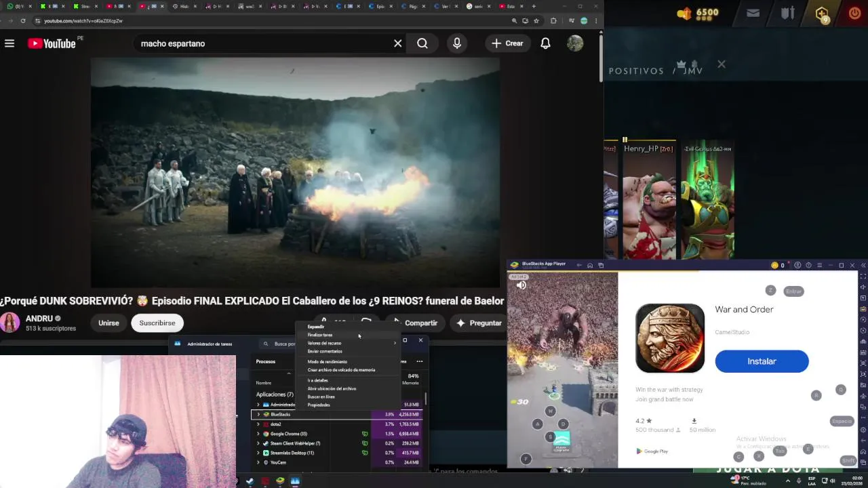Open the BlueStacks help question icon
The height and width of the screenshot is (488, 868).
coord(808,265)
